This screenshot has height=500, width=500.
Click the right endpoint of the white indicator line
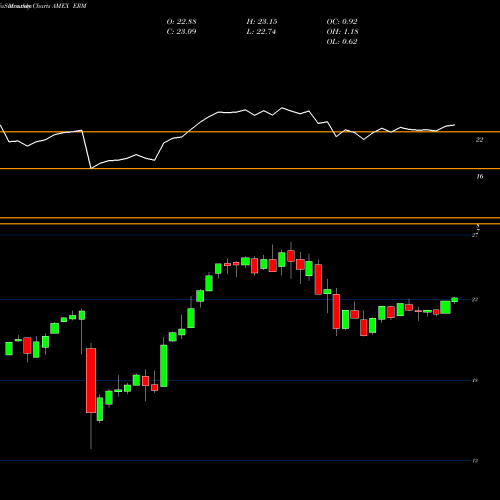(455, 125)
